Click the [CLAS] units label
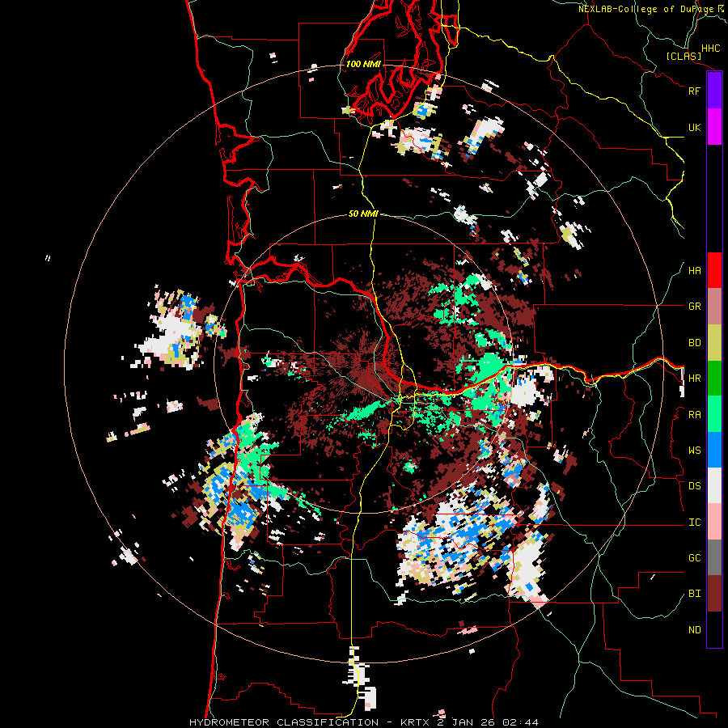 click(x=684, y=57)
